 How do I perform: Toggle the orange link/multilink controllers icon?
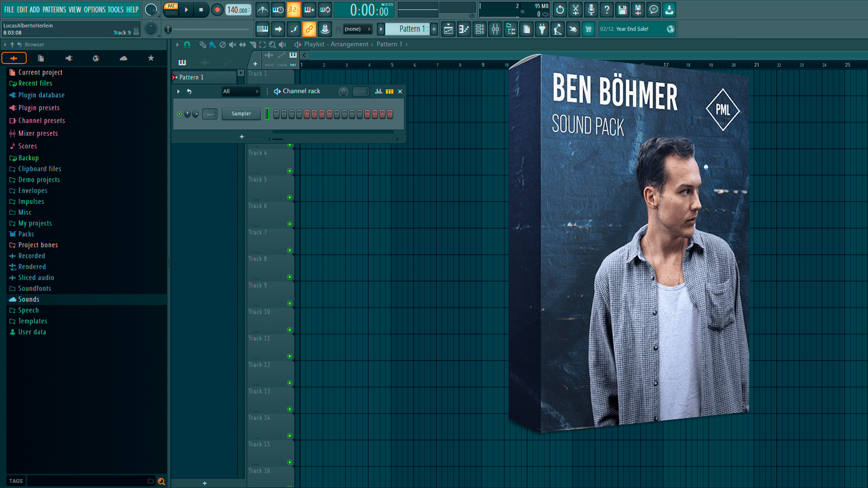point(309,29)
